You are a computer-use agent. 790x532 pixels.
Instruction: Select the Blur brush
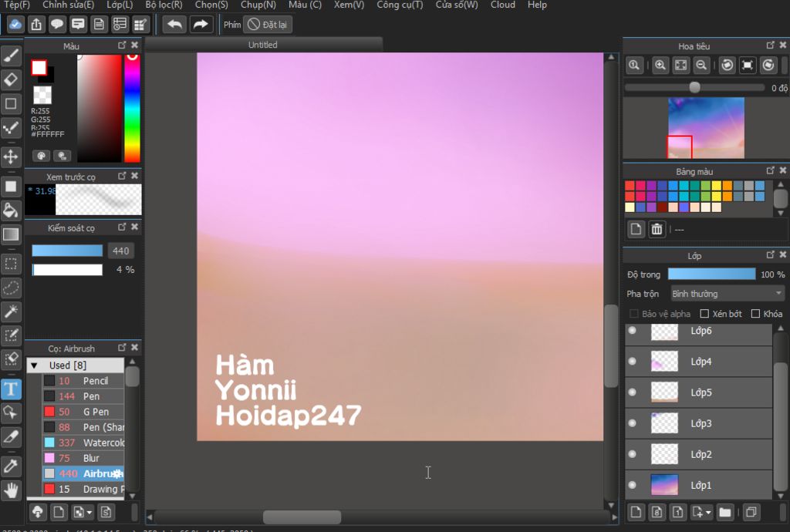(x=83, y=458)
